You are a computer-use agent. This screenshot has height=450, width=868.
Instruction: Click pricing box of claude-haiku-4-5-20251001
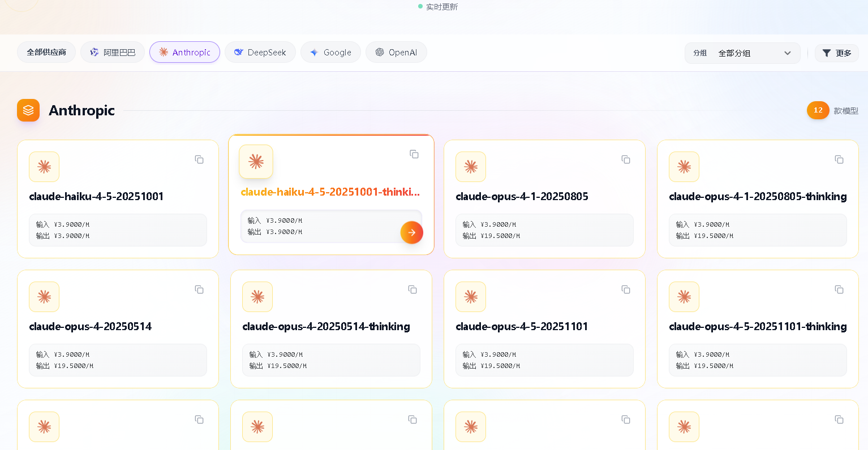tap(118, 230)
